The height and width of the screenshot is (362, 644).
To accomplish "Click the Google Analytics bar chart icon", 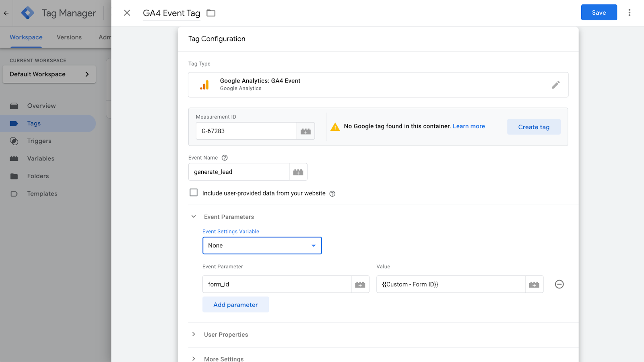I will click(x=204, y=85).
